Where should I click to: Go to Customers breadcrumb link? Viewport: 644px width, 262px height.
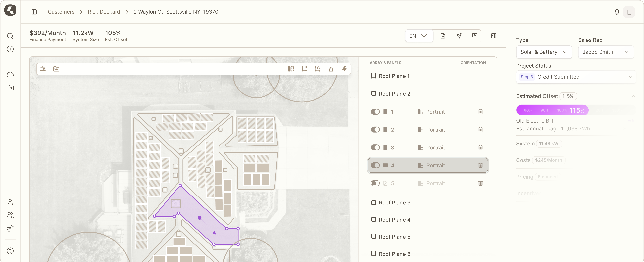point(61,12)
